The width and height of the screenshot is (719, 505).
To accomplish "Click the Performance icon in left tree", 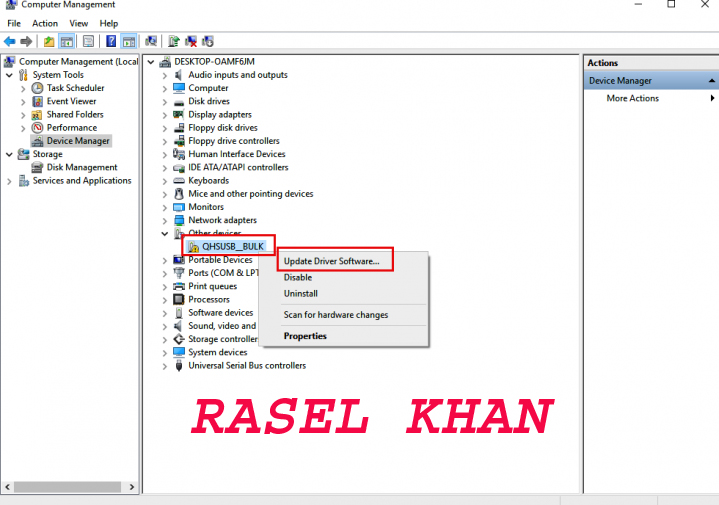I will (x=37, y=128).
